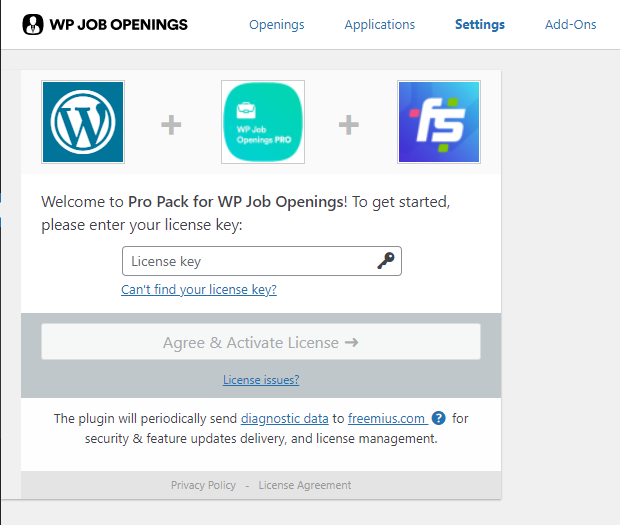Click the WordPress logo image
Viewport: 620px width, 525px height.
click(x=83, y=122)
